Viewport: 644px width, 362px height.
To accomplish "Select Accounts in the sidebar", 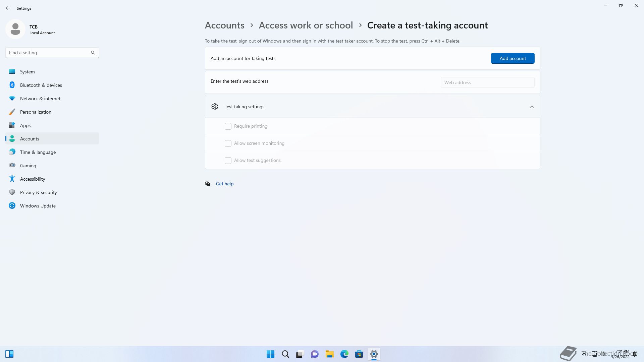I will point(52,138).
